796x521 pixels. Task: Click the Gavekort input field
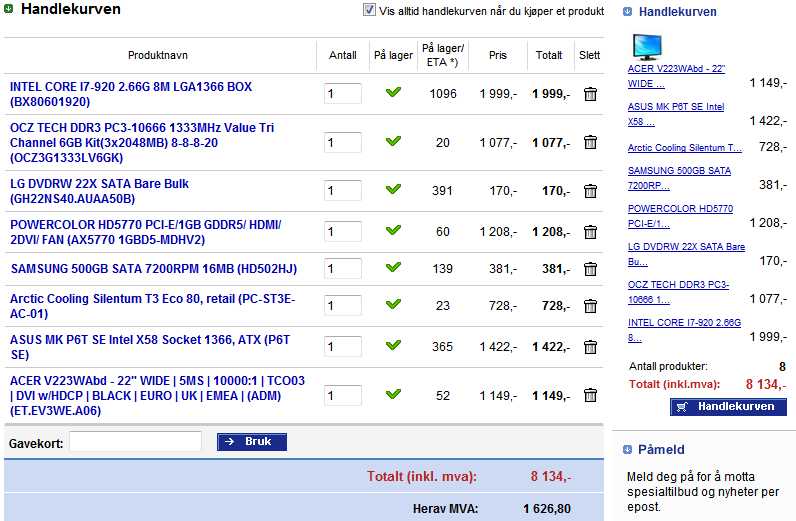[136, 442]
